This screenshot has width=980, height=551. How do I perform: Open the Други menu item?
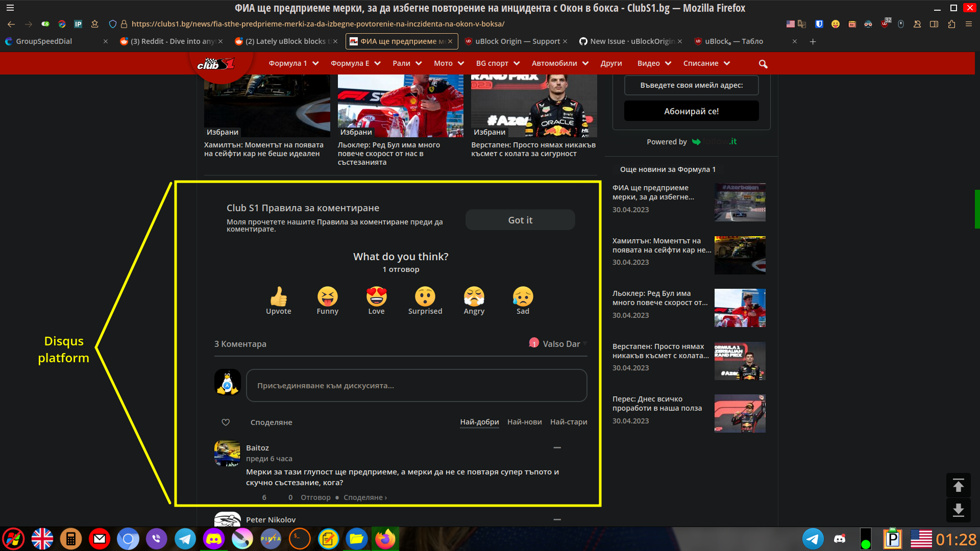(x=611, y=63)
